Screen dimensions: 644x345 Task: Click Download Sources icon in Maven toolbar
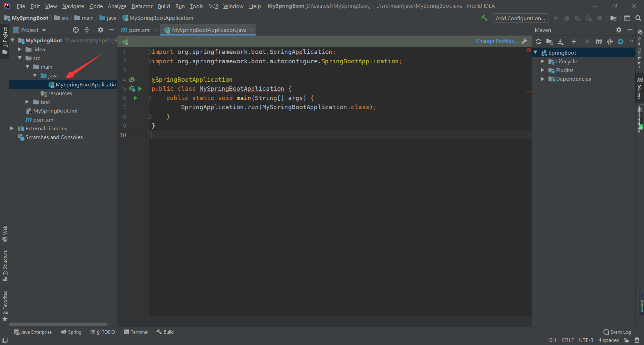click(560, 42)
